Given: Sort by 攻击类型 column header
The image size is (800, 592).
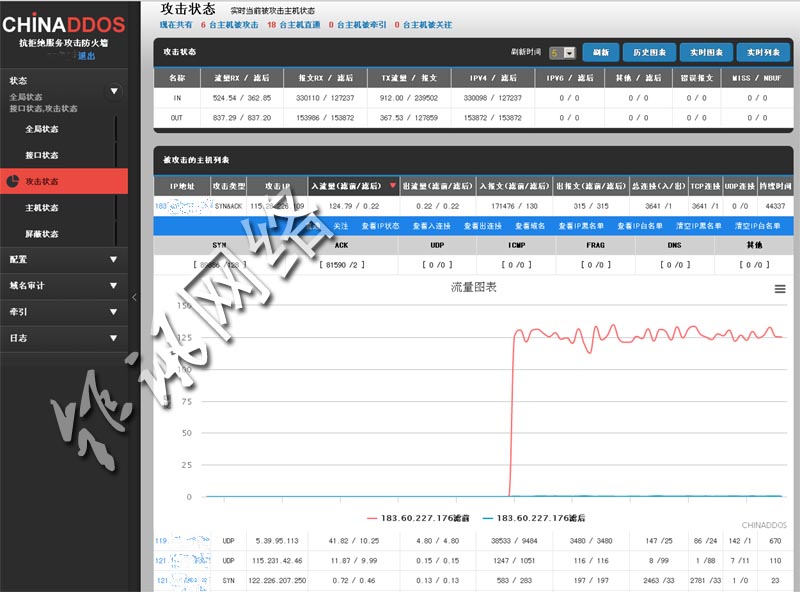Looking at the screenshot, I should [x=229, y=186].
